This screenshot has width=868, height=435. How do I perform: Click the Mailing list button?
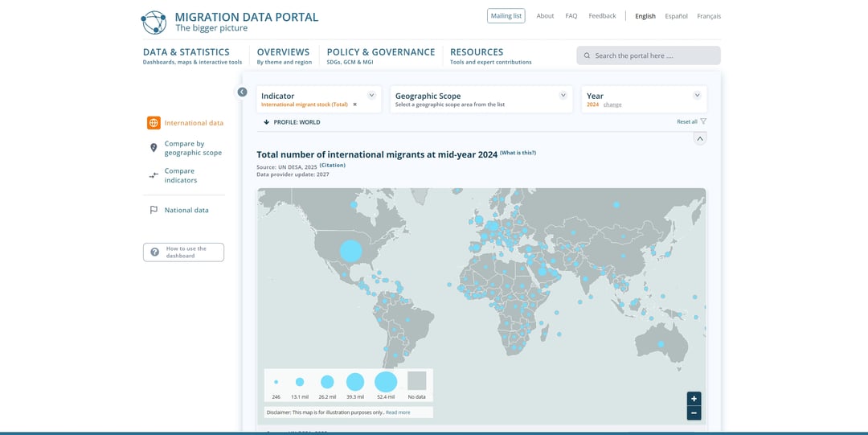[x=506, y=16]
